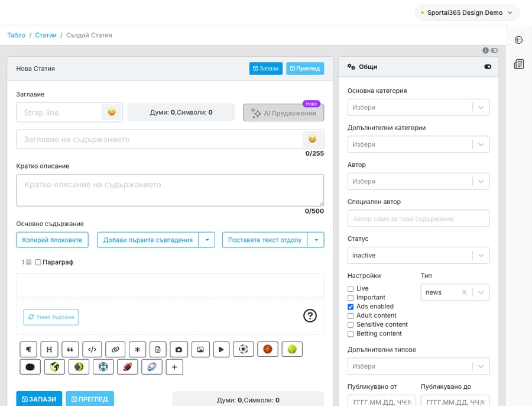532x406 pixels.
Task: Clear the news type selection
Action: coord(464,292)
